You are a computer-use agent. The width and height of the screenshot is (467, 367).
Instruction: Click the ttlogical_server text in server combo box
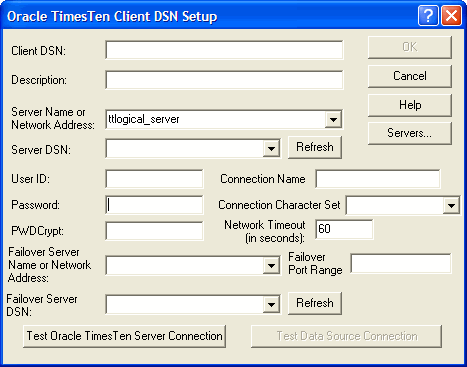144,119
